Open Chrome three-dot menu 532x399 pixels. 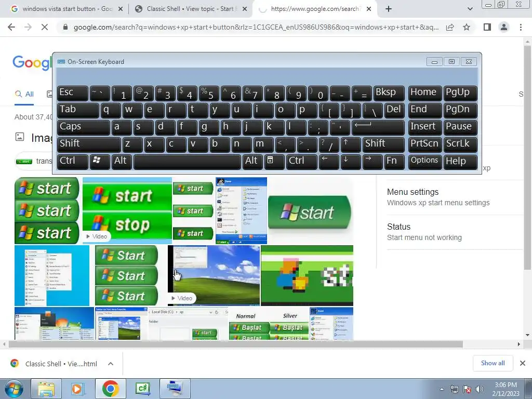click(x=521, y=27)
